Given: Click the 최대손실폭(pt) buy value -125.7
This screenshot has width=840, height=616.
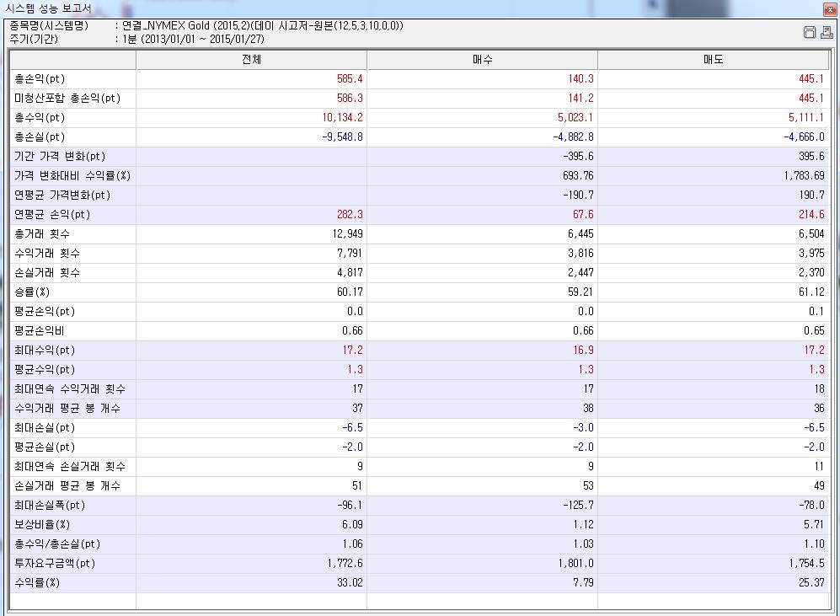Looking at the screenshot, I should (x=577, y=506).
